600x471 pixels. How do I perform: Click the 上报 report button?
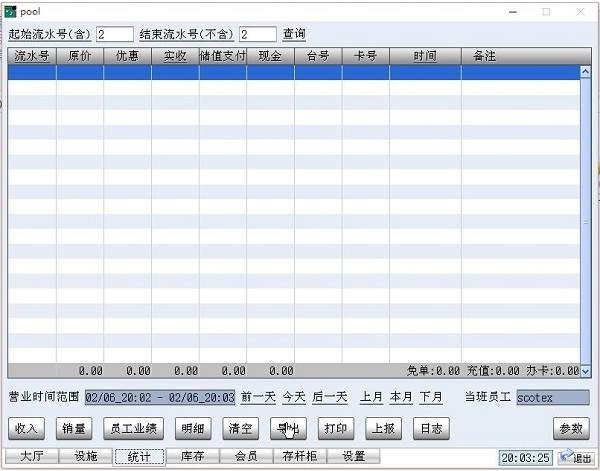(x=383, y=429)
